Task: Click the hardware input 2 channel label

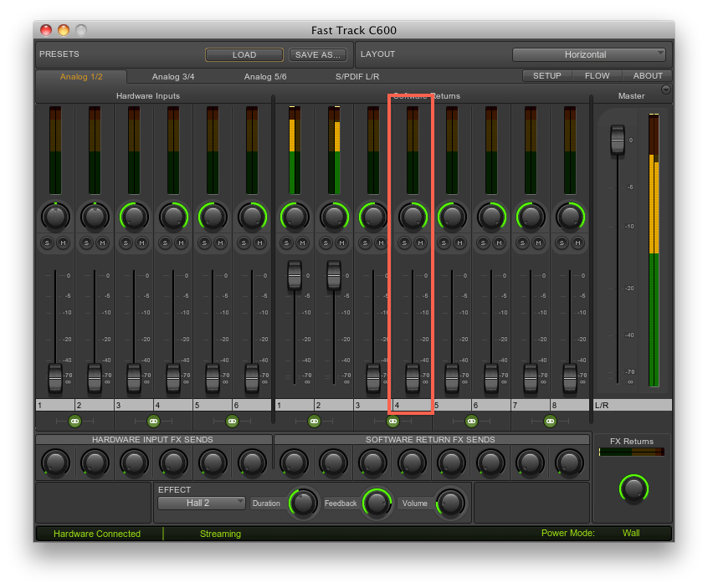Action: 95,405
